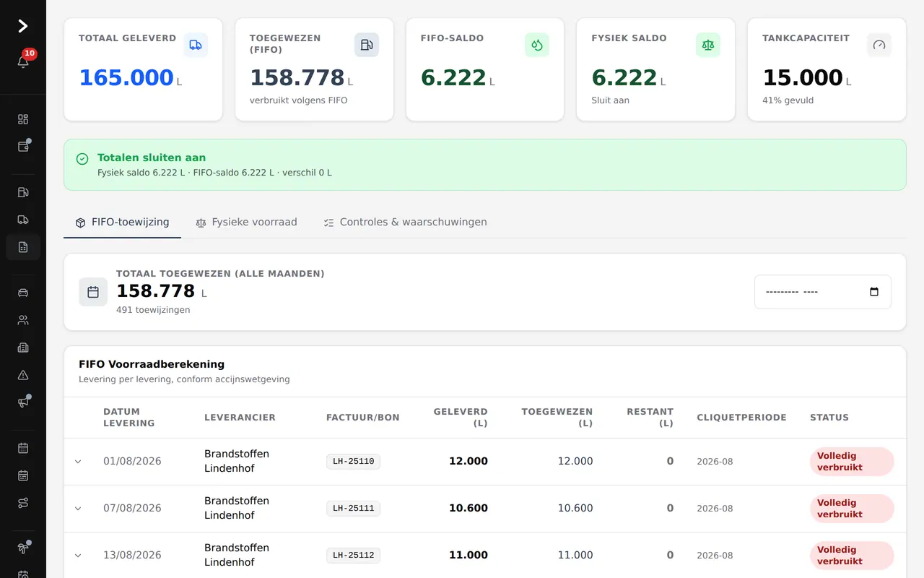This screenshot has height=578, width=924.
Task: Click the Datum Levering column header
Action: pyautogui.click(x=128, y=418)
